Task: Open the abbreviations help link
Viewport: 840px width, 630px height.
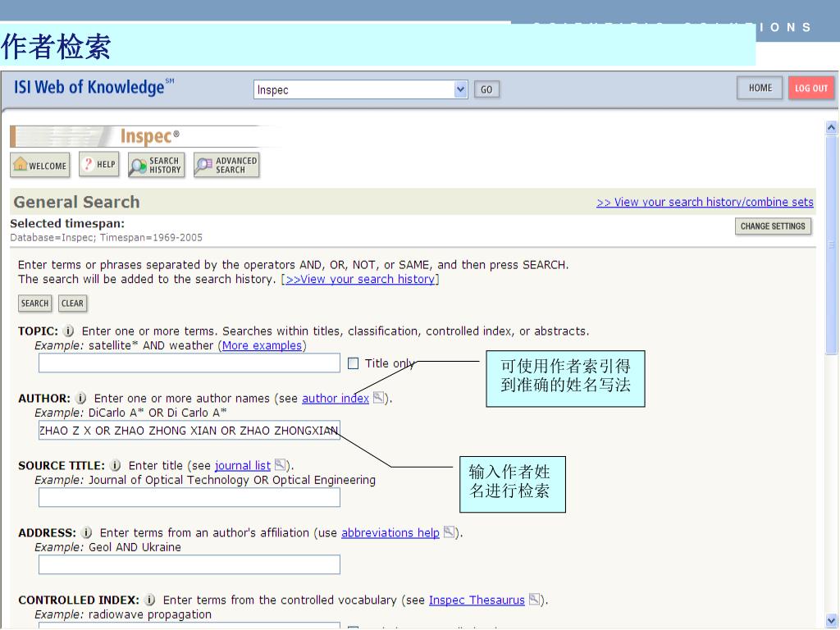Action: [390, 532]
